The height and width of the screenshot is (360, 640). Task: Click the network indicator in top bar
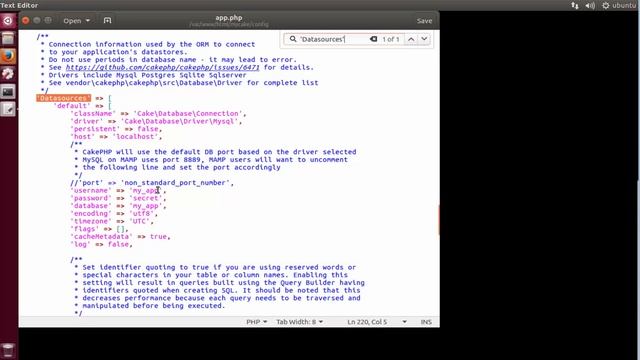pyautogui.click(x=575, y=5)
